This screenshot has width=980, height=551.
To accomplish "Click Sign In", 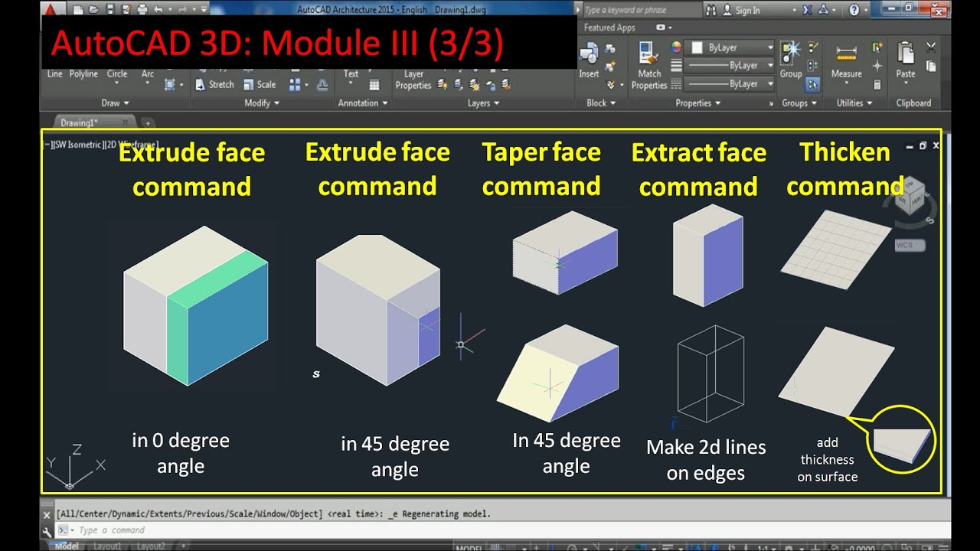I will coord(741,10).
